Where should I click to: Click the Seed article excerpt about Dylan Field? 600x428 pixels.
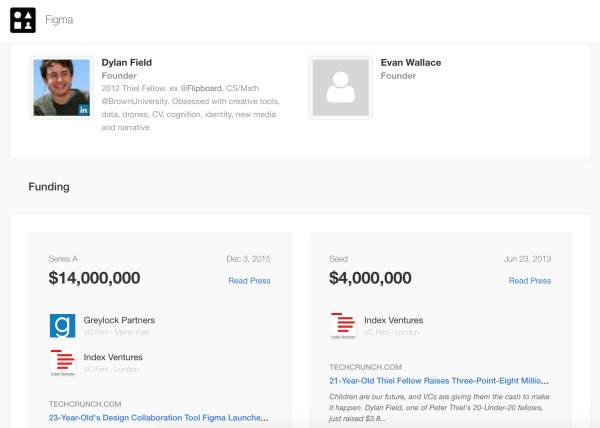click(439, 407)
